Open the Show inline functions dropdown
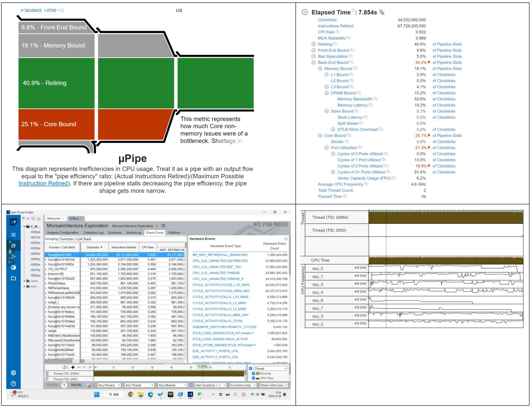The width and height of the screenshot is (532, 409). pyautogui.click(x=274, y=385)
